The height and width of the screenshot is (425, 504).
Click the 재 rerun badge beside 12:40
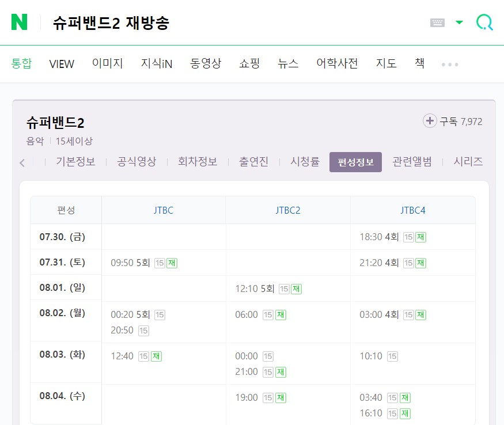coord(156,356)
